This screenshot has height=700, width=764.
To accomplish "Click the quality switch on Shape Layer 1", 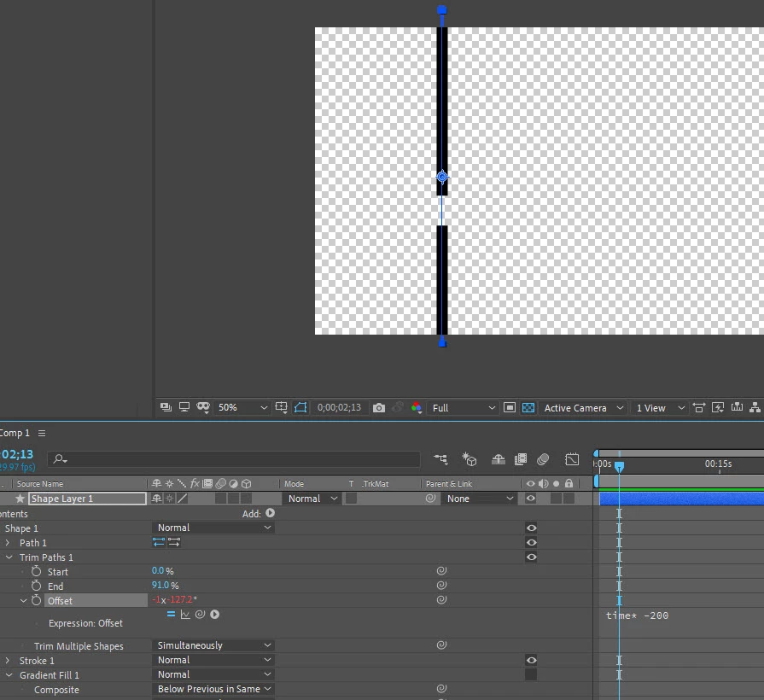I will pyautogui.click(x=182, y=499).
